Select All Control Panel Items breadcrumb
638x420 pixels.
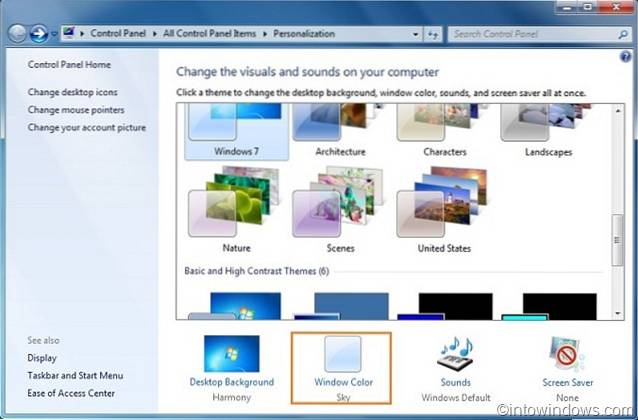[x=210, y=34]
